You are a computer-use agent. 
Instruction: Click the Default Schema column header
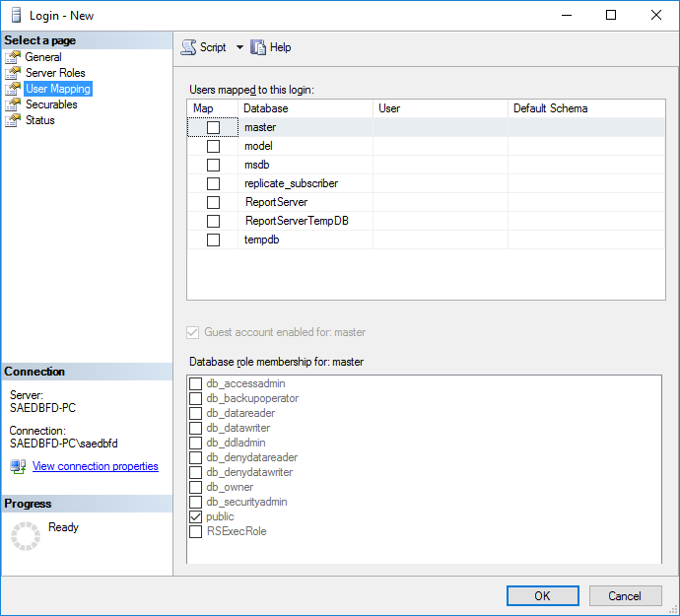point(585,108)
